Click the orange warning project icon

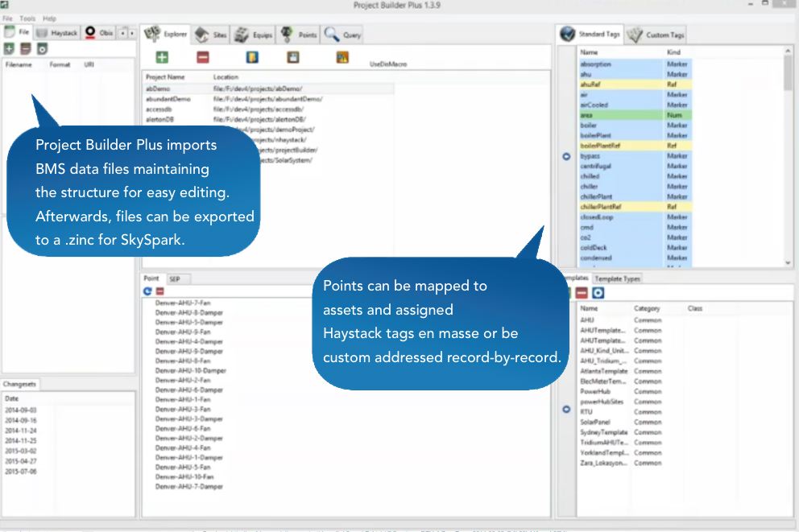pyautogui.click(x=342, y=57)
